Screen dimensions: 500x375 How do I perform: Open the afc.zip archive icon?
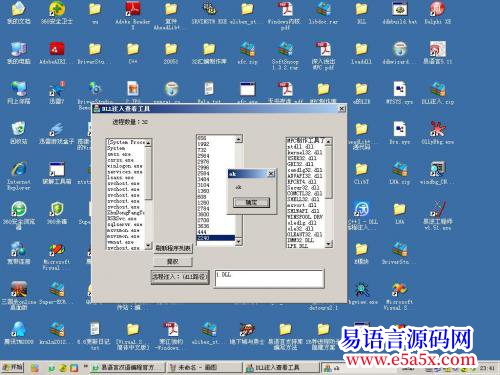click(x=247, y=53)
